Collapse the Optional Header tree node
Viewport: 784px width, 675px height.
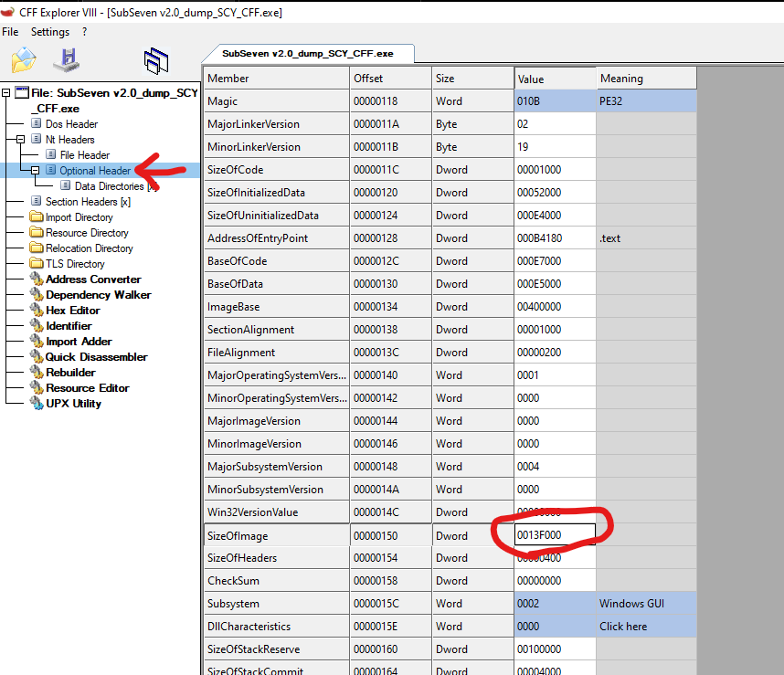pyautogui.click(x=36, y=171)
